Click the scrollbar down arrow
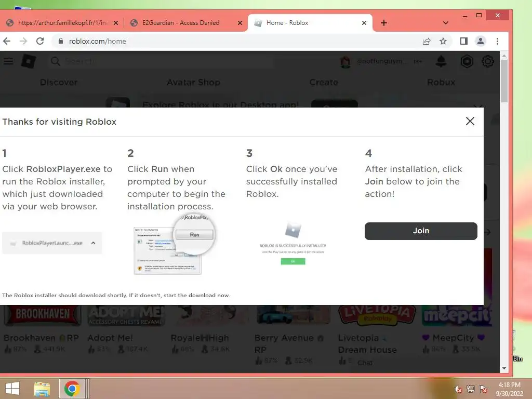This screenshot has width=532, height=399. pos(504,368)
